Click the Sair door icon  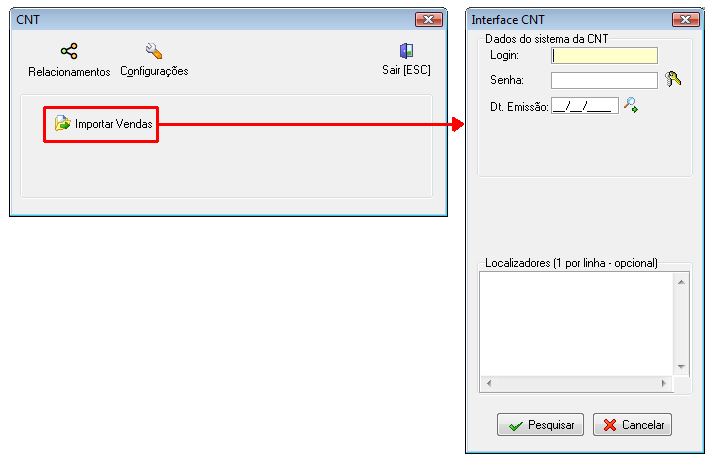click(406, 51)
